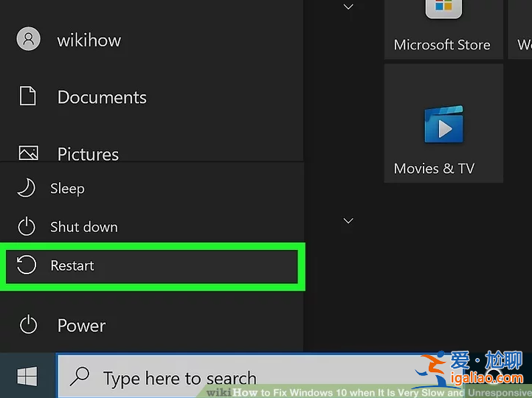Click the crescent moon Sleep icon
This screenshot has height=398, width=532.
pos(26,188)
